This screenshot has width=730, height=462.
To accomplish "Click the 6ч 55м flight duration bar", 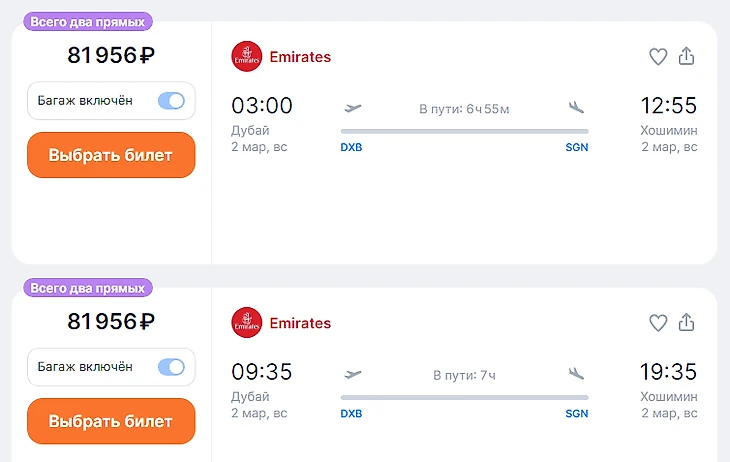I will point(464,131).
